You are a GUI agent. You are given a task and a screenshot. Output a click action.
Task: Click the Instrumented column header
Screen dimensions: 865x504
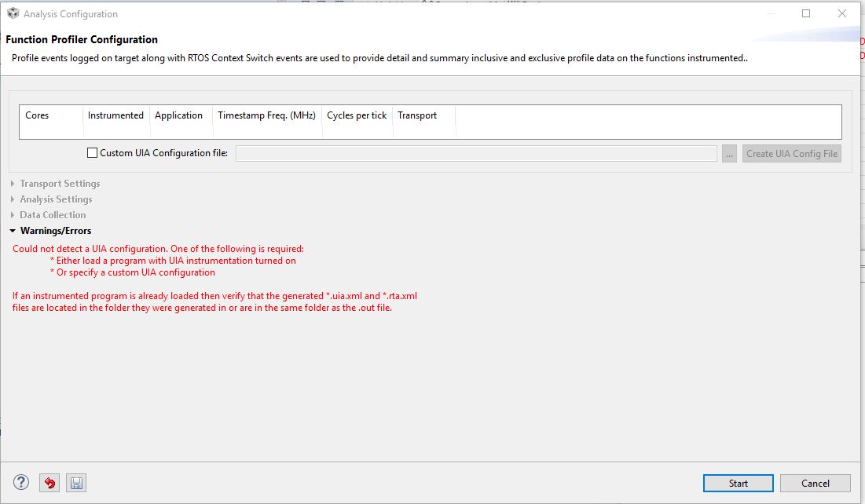pos(115,115)
